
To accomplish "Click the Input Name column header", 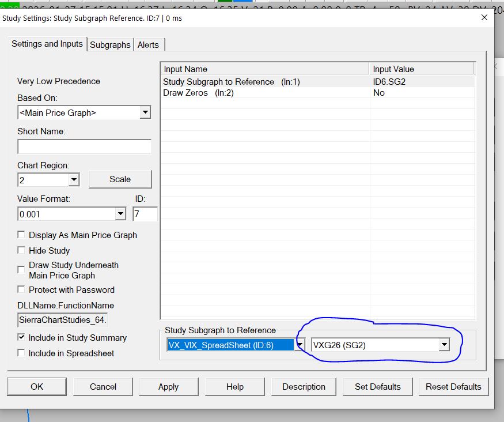I will point(265,69).
